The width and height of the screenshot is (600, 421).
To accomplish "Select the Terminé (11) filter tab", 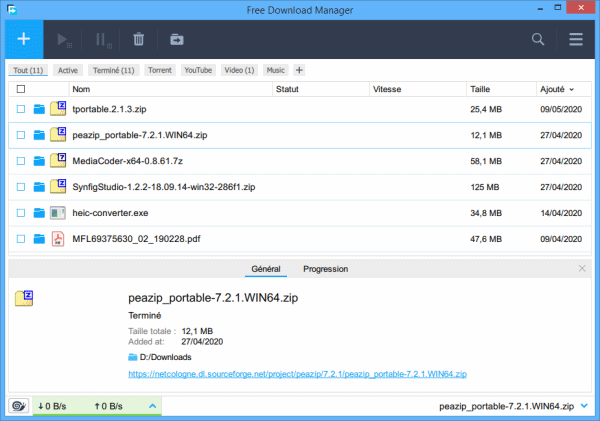I will pyautogui.click(x=114, y=70).
